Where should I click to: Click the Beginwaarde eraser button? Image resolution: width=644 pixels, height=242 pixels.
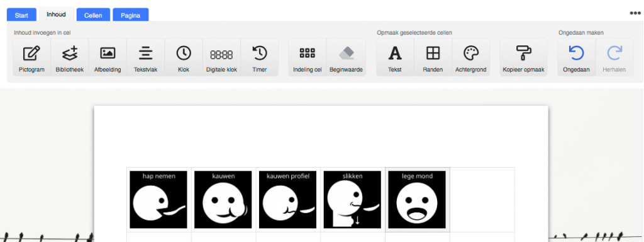[x=346, y=57]
